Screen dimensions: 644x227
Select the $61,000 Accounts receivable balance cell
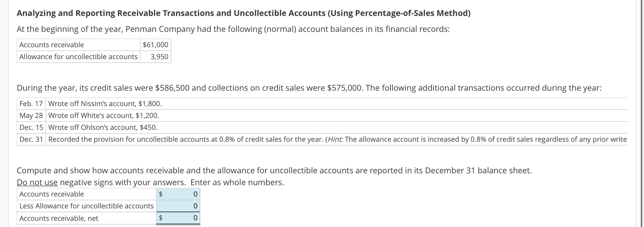155,45
